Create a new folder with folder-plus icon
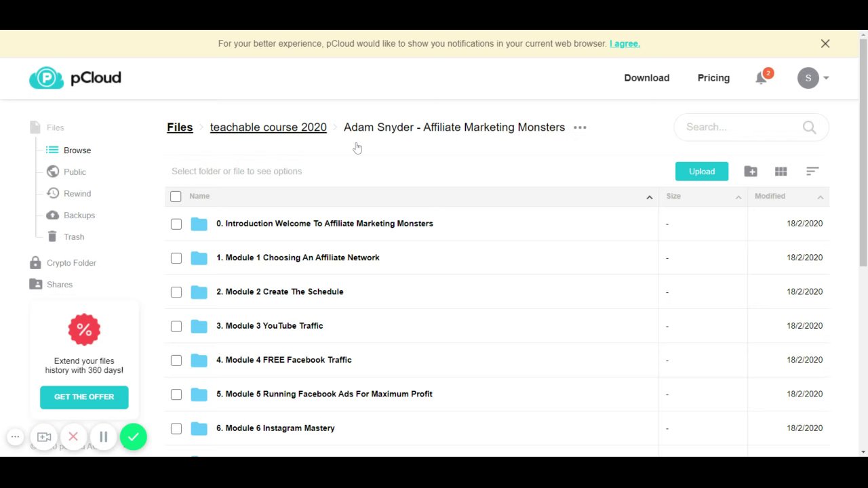 pyautogui.click(x=751, y=171)
